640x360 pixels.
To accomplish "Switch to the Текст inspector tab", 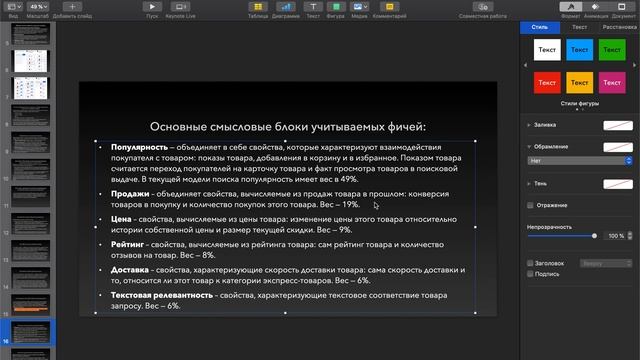I will coord(579,27).
